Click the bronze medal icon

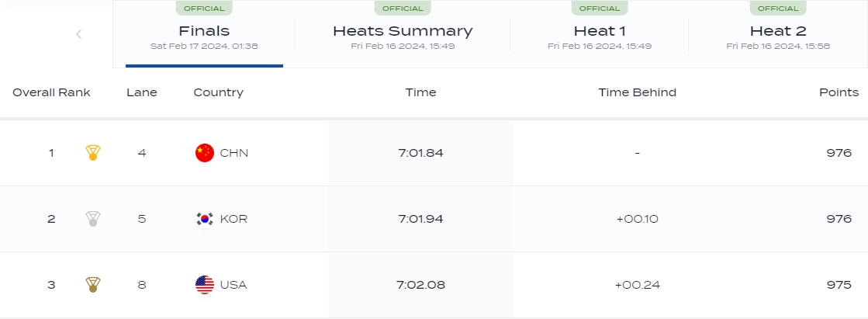(93, 285)
